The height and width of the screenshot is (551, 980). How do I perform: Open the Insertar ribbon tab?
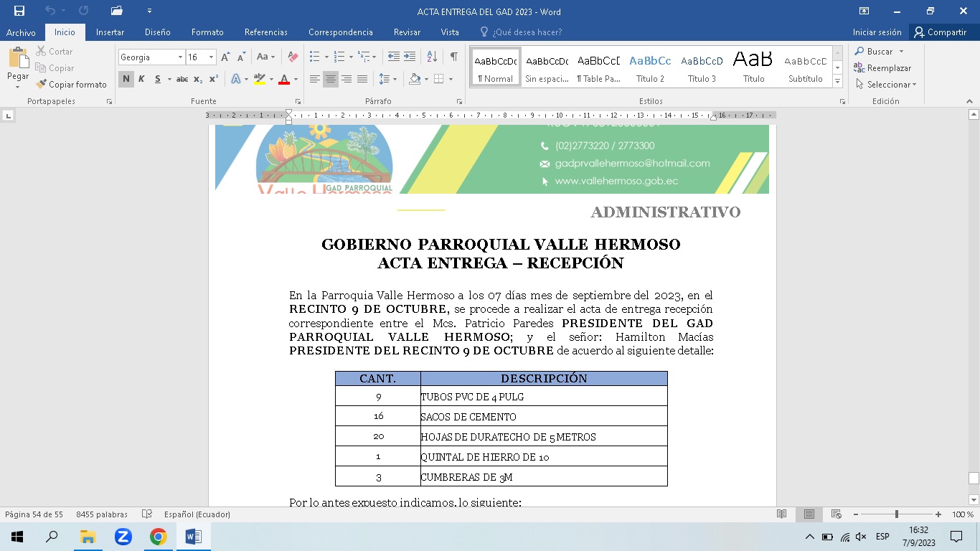110,32
